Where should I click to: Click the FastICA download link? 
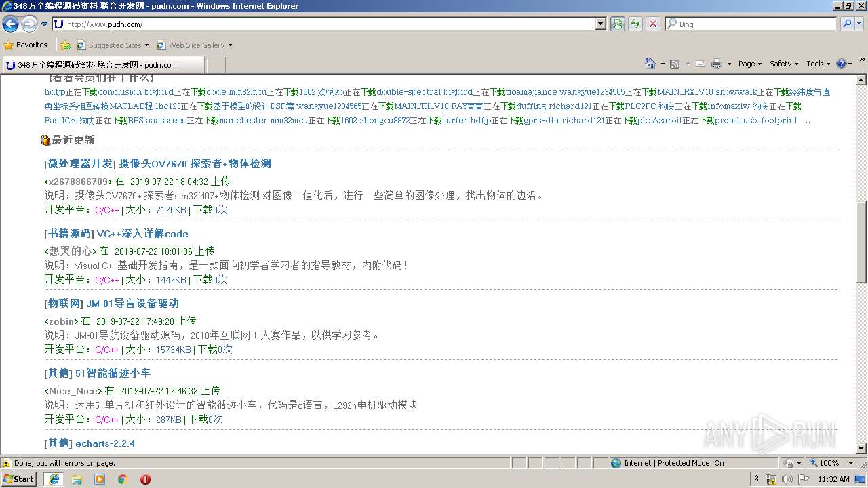tap(60, 121)
